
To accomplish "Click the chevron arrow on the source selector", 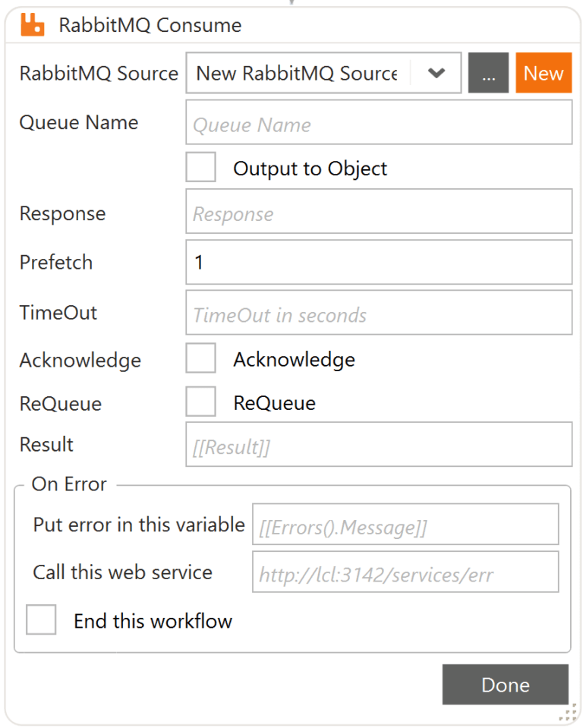I will click(x=438, y=73).
